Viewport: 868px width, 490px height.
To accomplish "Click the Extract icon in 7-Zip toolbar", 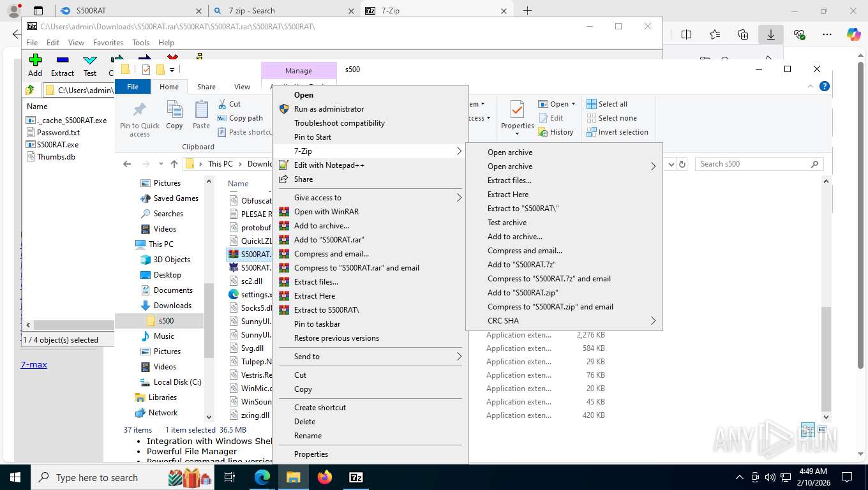I will point(63,60).
